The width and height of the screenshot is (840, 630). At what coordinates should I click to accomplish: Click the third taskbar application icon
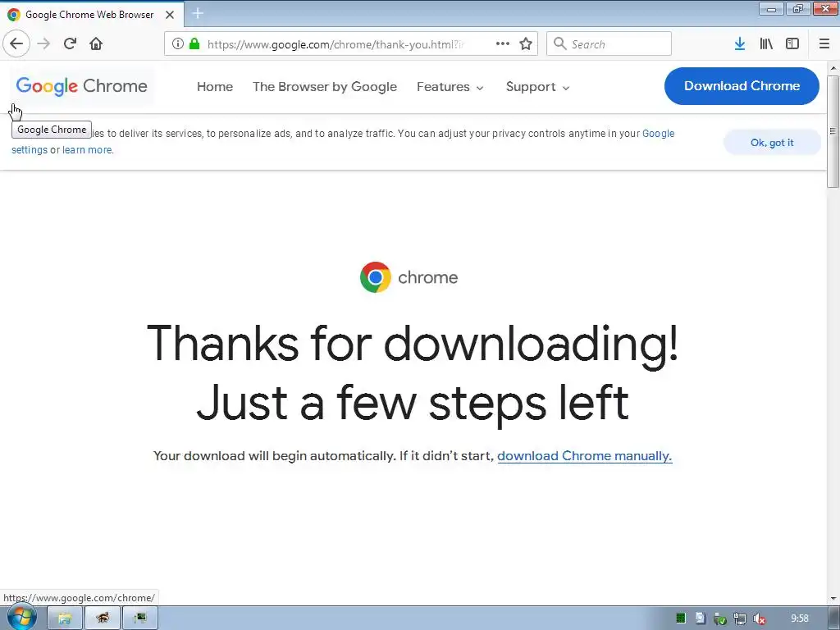(140, 619)
